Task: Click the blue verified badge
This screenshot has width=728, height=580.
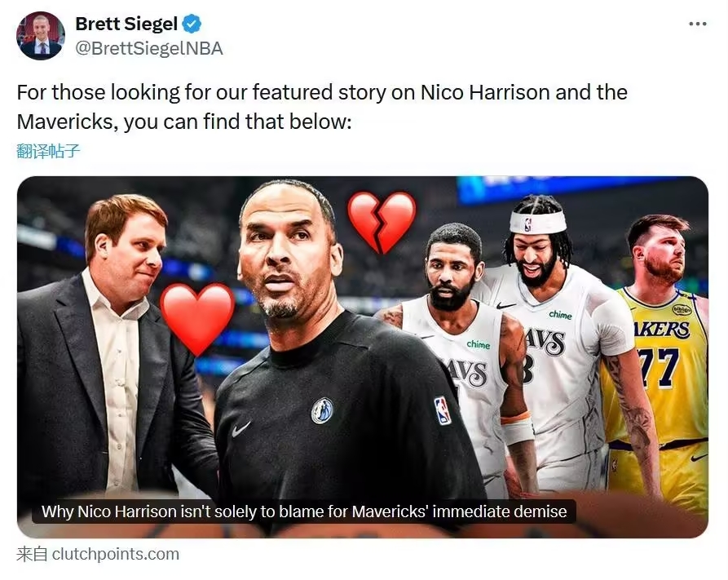Action: 193,24
